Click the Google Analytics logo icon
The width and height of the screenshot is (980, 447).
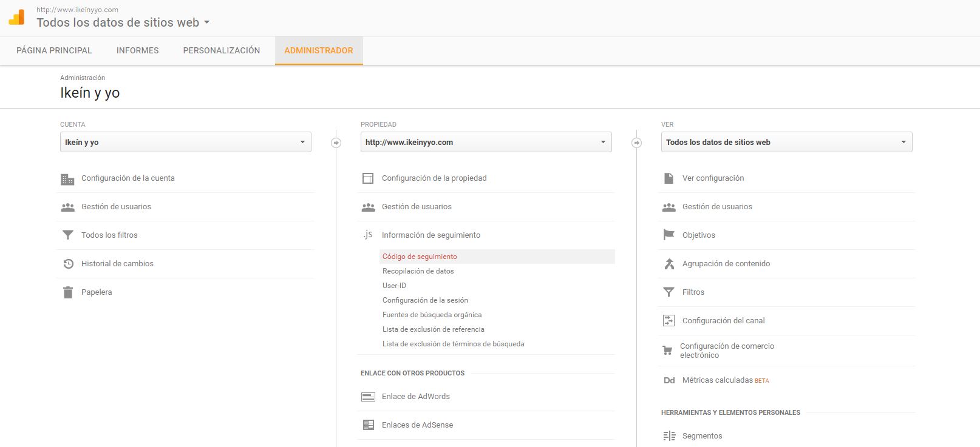pos(16,18)
